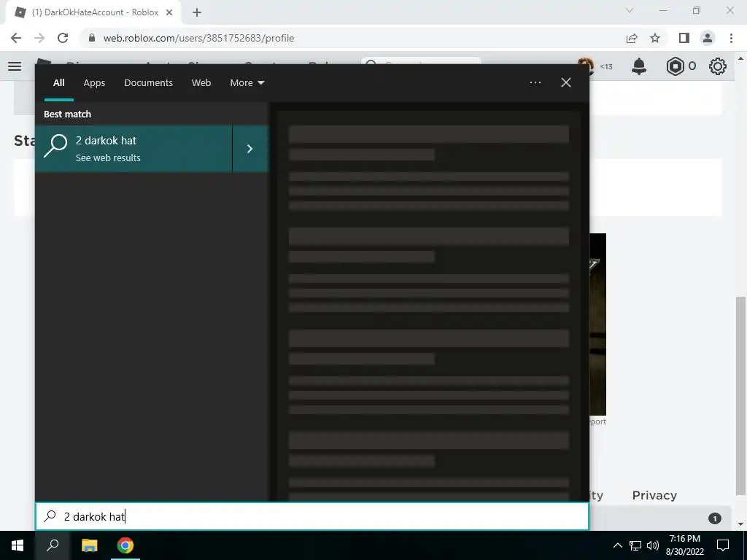
Task: Close the DarkOkHateAccount Roblox tab
Action: [169, 12]
